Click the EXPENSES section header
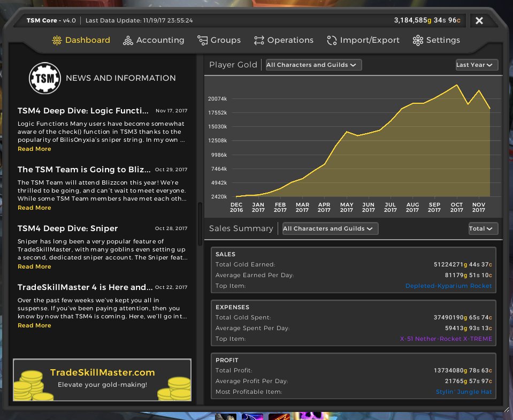Viewport: 513px width, 420px height. click(232, 307)
